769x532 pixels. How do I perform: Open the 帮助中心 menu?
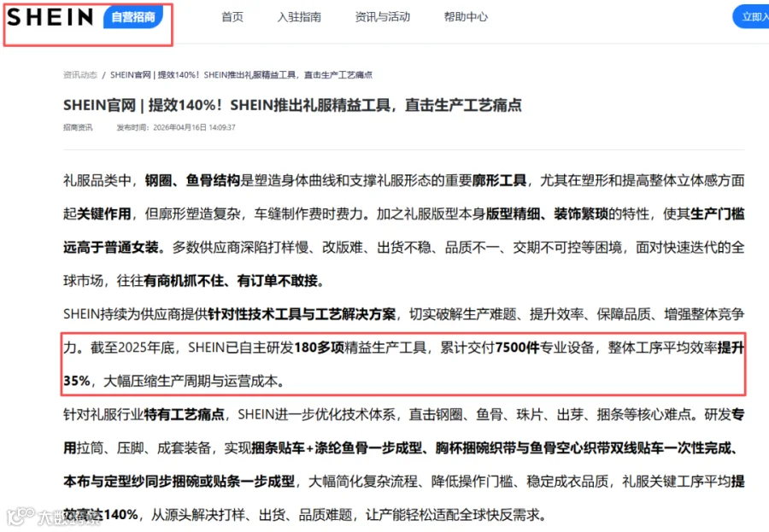[x=466, y=17]
